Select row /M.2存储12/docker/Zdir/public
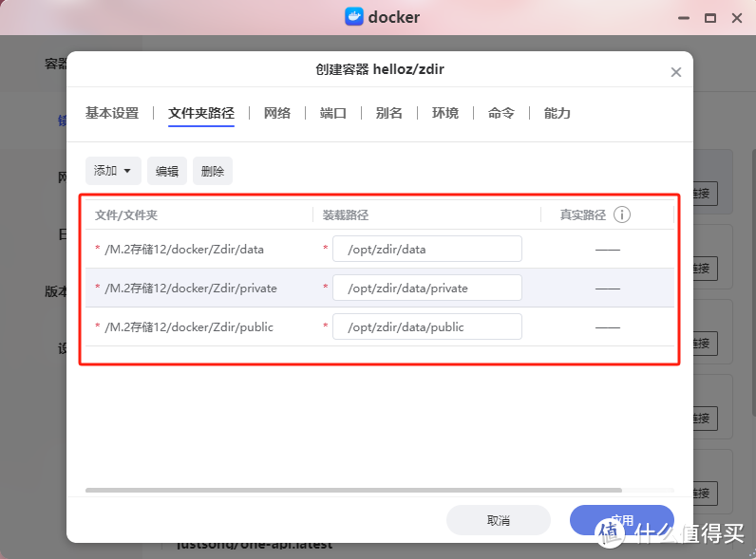 coord(380,326)
